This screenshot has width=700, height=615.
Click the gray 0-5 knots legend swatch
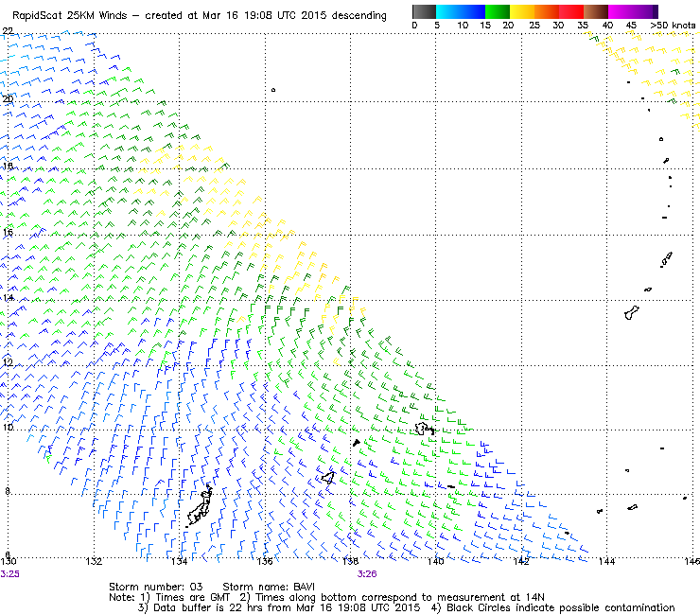[424, 11]
